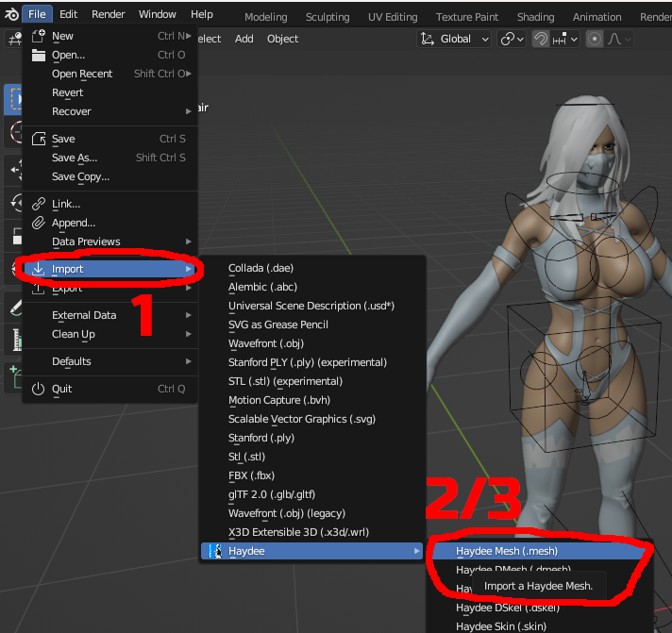Click Revert in the File menu
Viewport: 672px width, 633px height.
(110, 92)
